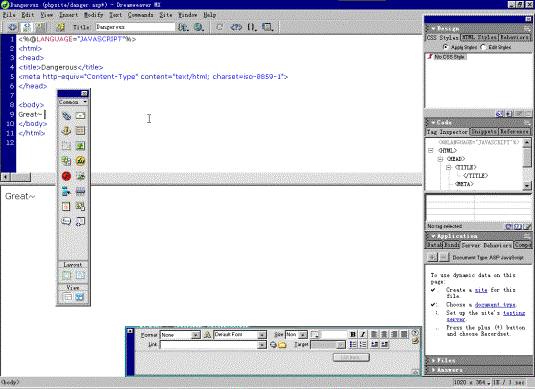The image size is (535, 389).
Task: Click the Preview in Browser globe icon
Action: pos(199,27)
